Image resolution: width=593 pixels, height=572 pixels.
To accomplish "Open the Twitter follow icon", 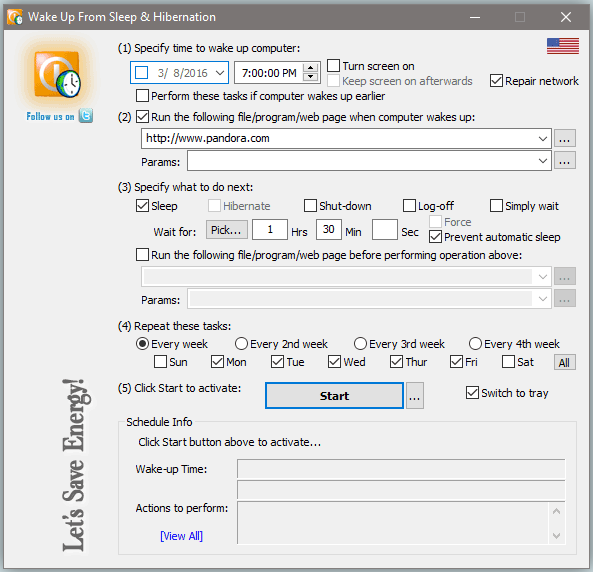I will pos(86,115).
